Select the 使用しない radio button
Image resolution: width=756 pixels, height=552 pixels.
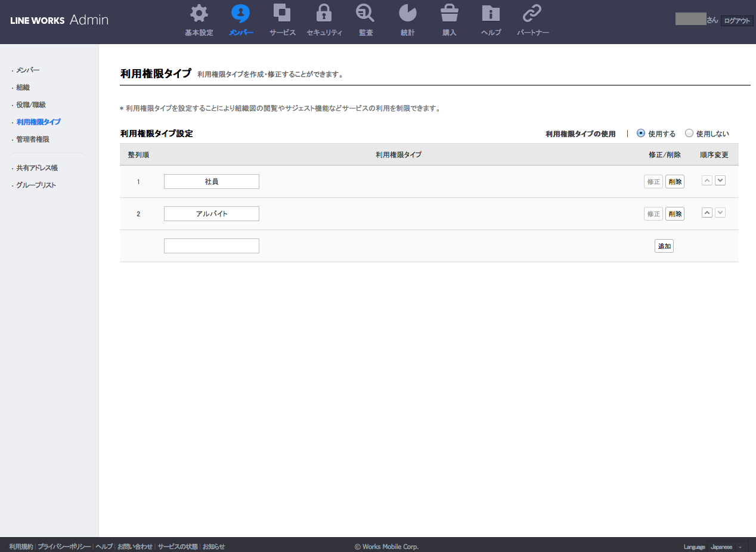point(689,134)
